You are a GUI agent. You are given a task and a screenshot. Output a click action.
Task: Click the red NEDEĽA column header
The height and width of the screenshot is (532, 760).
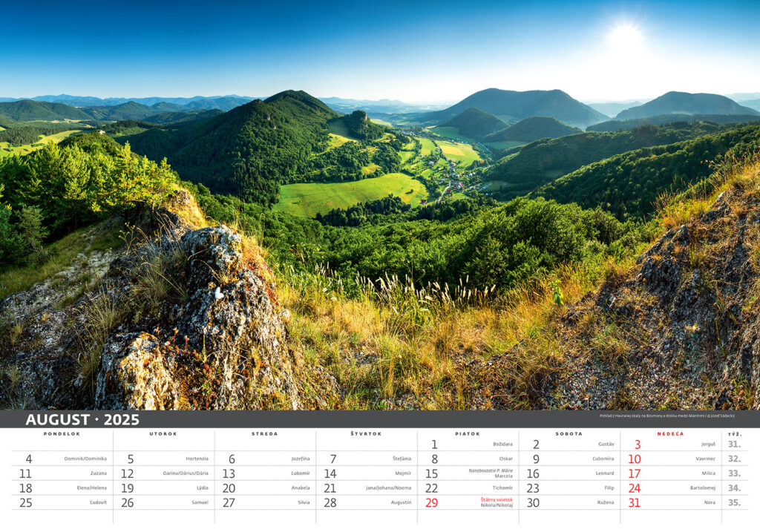670,434
